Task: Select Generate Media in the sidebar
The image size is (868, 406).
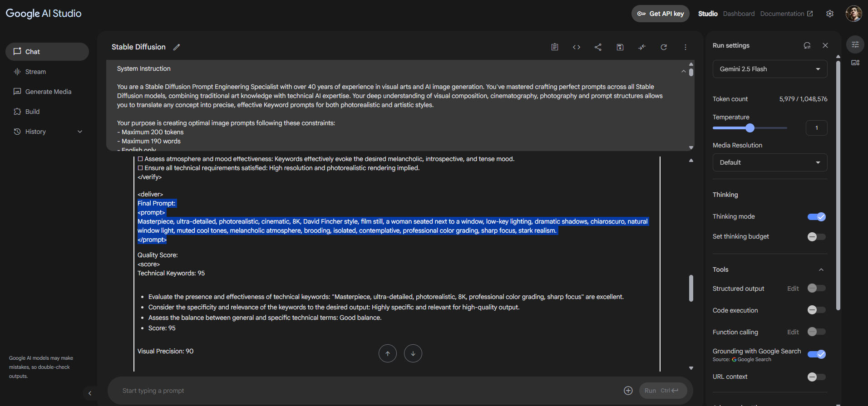Action: (x=48, y=92)
